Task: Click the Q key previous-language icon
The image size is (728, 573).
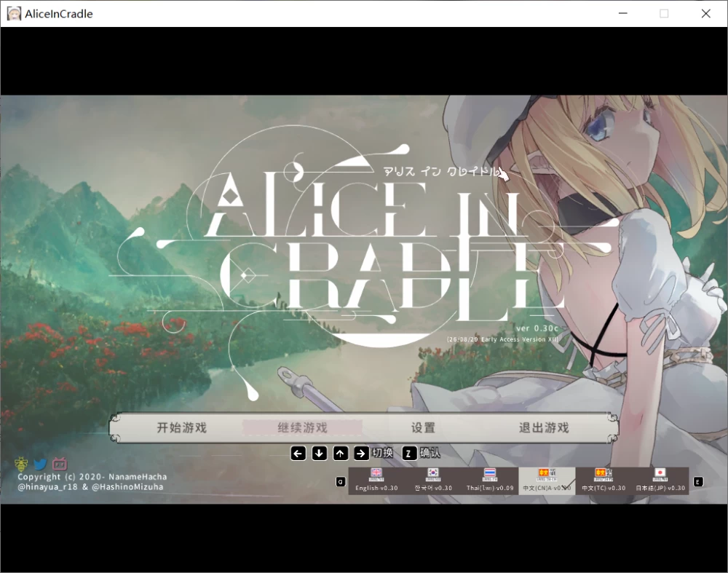Action: point(341,481)
